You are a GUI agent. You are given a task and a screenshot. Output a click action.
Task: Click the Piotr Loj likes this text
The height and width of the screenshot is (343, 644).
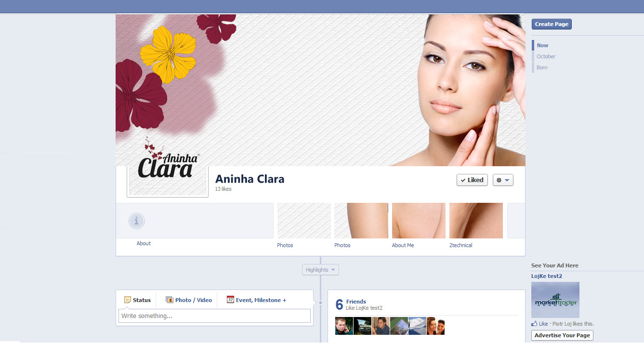tap(573, 324)
